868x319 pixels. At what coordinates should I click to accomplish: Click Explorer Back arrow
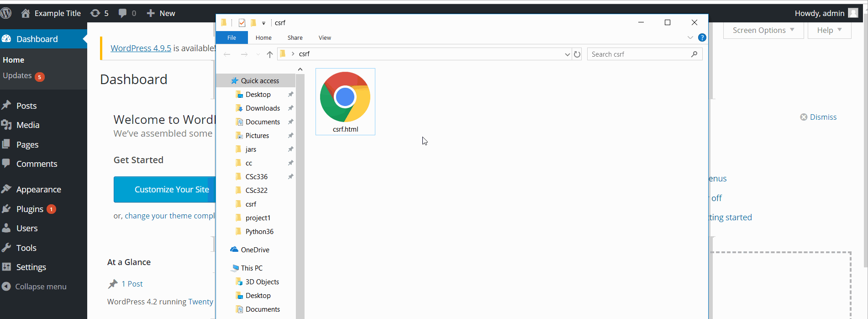[x=227, y=54]
